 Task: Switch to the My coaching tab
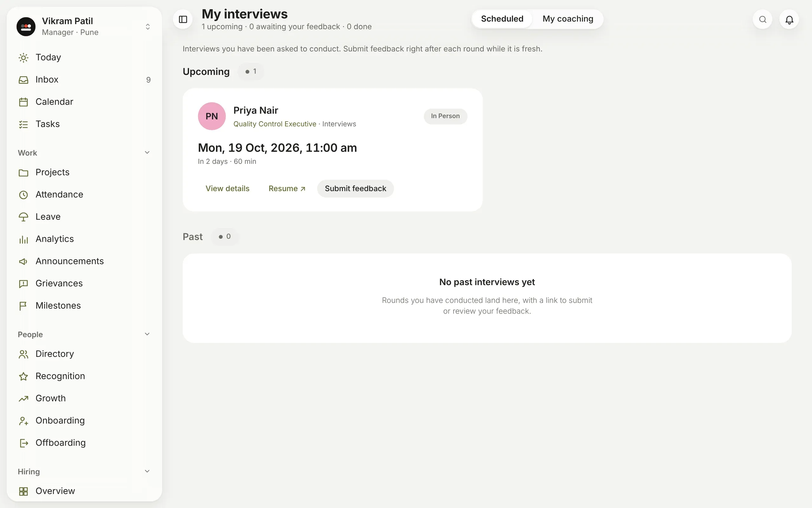pyautogui.click(x=568, y=19)
